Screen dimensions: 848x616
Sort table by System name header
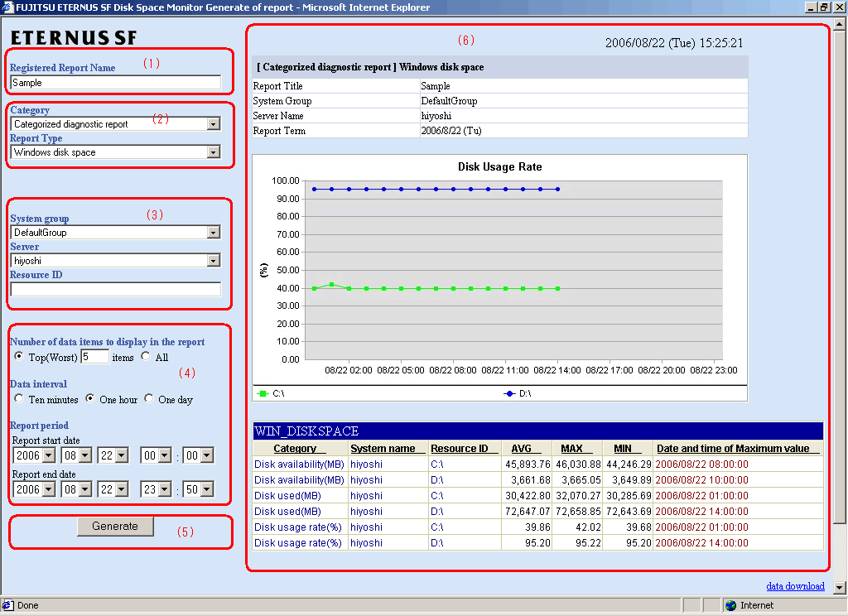[383, 449]
